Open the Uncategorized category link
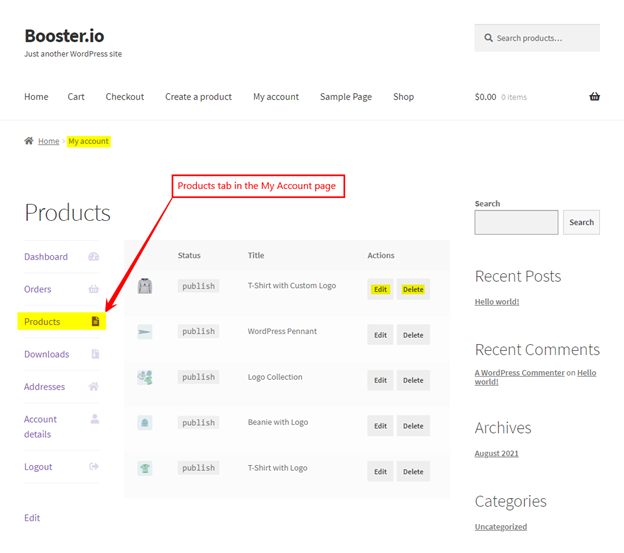The width and height of the screenshot is (624, 553). pos(501,527)
